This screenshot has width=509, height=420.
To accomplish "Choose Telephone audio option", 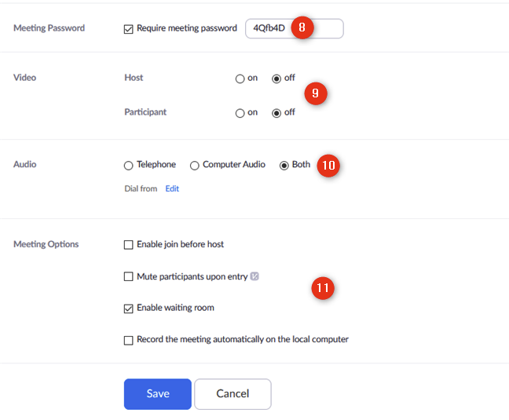I will 129,166.
